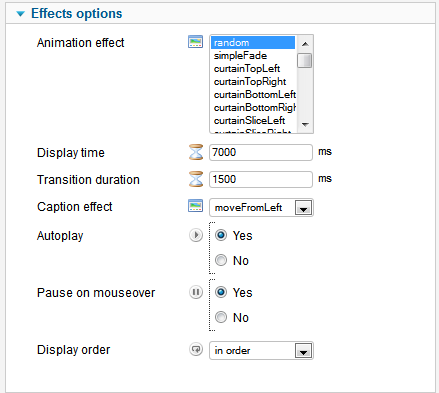
Task: Click the hourglass icon next to Transition duration
Action: (196, 179)
